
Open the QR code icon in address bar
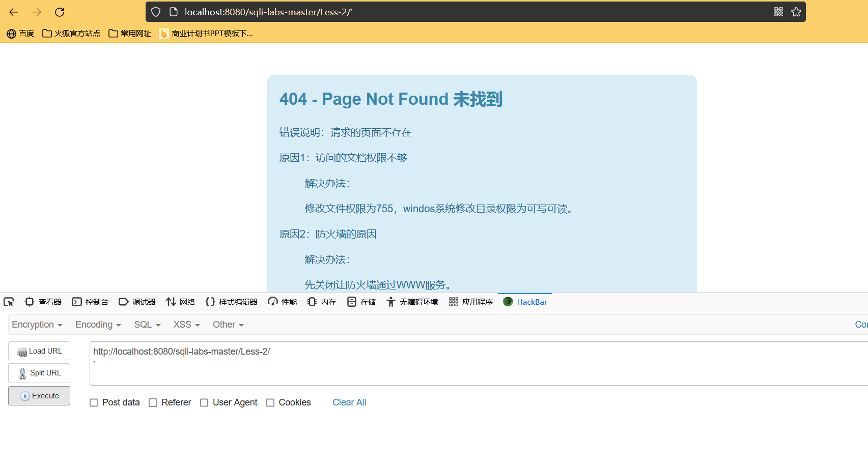(778, 12)
